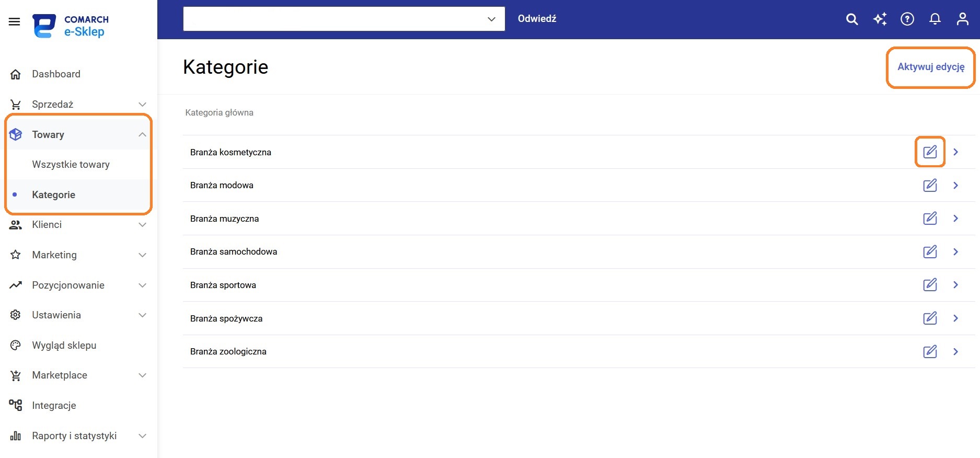
Task: Edit the Branża samochodowa category
Action: coord(930,251)
